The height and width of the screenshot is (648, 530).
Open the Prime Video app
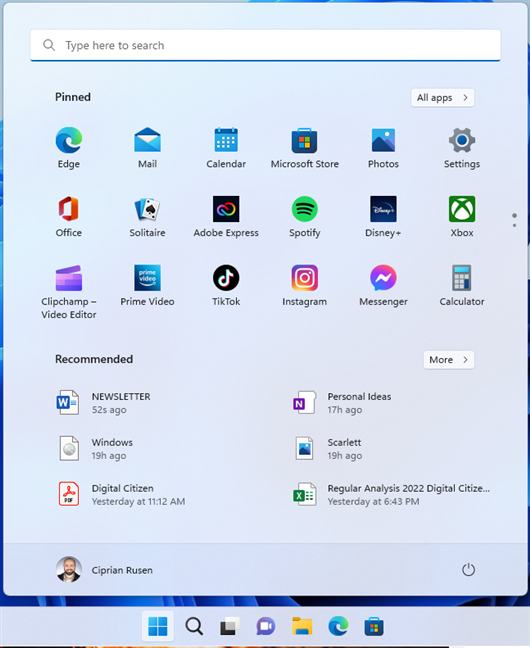click(148, 286)
